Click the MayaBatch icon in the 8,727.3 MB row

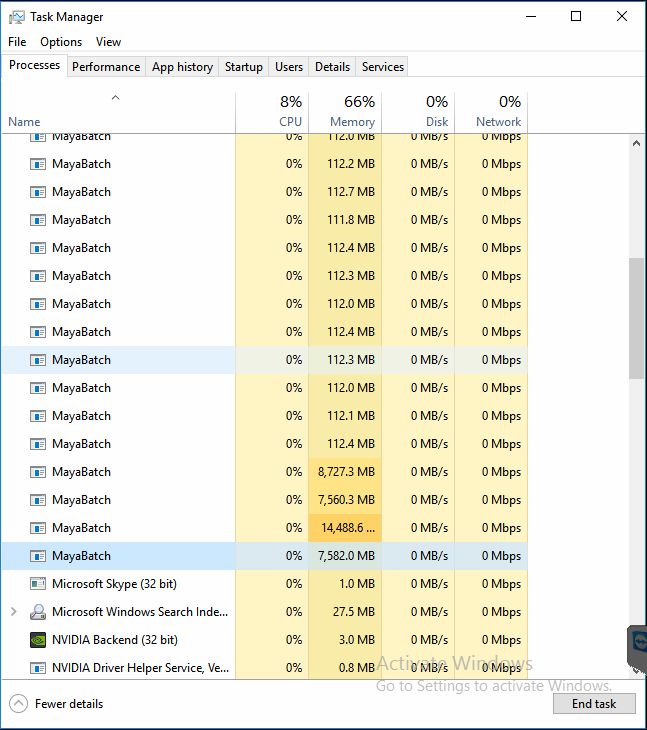[38, 472]
